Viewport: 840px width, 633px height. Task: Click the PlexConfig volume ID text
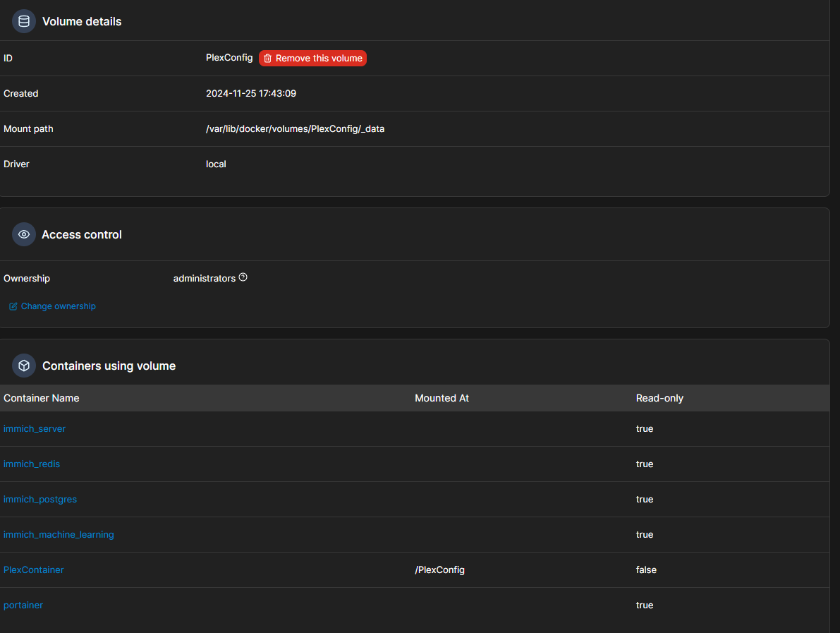pos(229,58)
